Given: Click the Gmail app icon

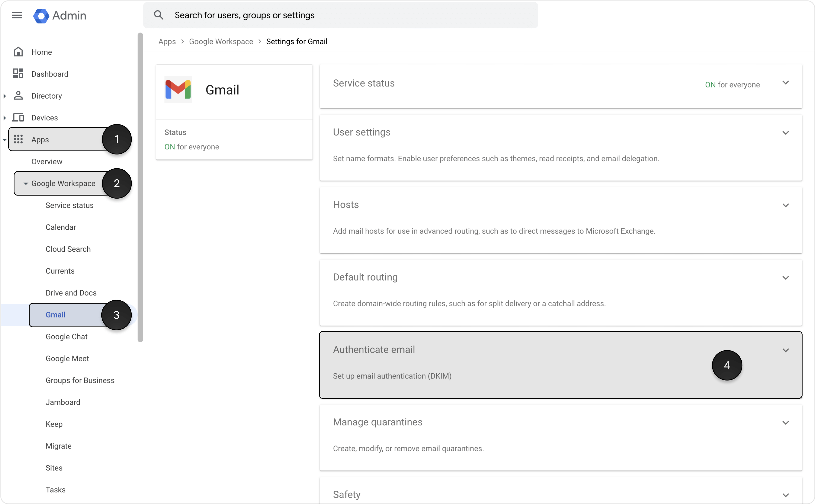Looking at the screenshot, I should pos(178,89).
